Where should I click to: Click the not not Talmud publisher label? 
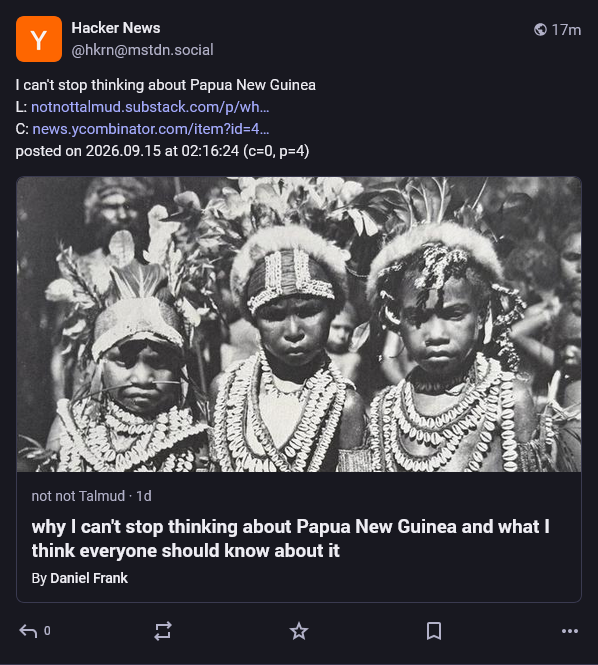(78, 496)
